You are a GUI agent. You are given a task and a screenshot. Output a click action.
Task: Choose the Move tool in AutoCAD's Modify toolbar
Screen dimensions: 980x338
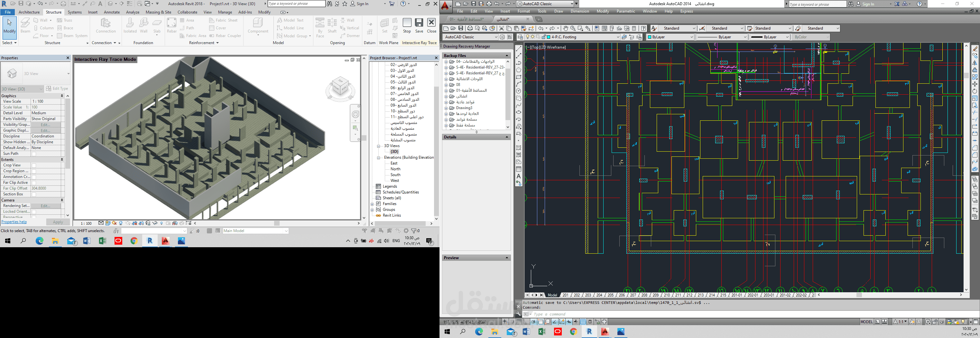pyautogui.click(x=975, y=84)
